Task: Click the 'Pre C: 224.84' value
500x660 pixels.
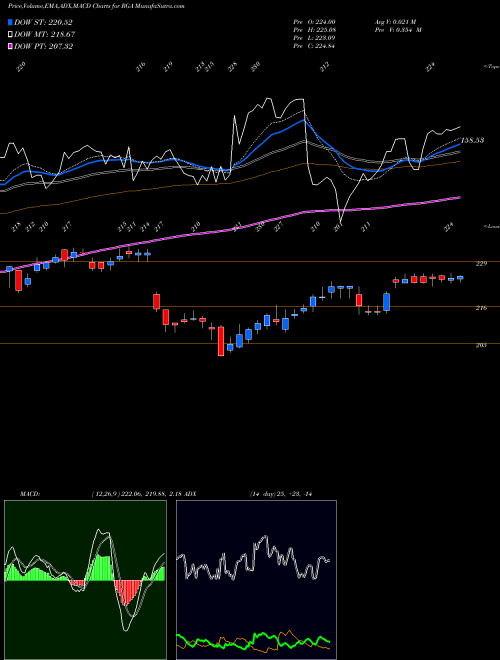Action: click(314, 46)
